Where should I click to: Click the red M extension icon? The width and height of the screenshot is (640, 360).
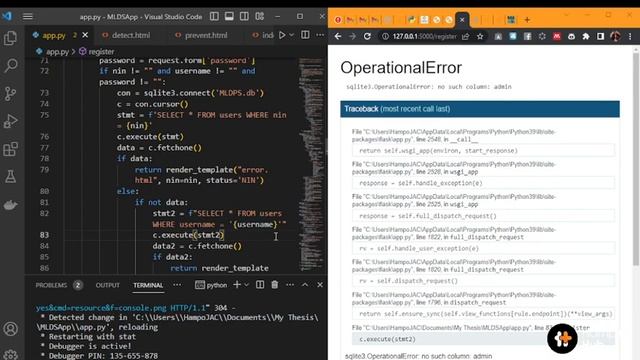557,36
